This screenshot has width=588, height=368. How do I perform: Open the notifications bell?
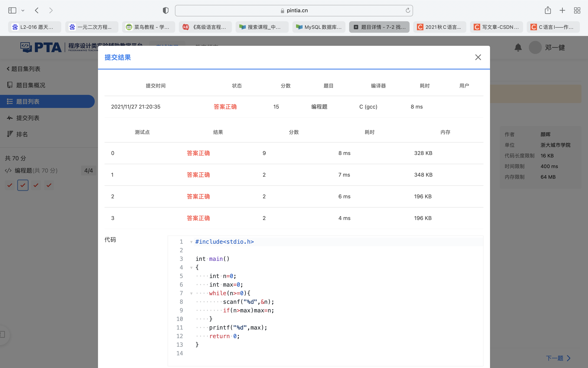[518, 47]
